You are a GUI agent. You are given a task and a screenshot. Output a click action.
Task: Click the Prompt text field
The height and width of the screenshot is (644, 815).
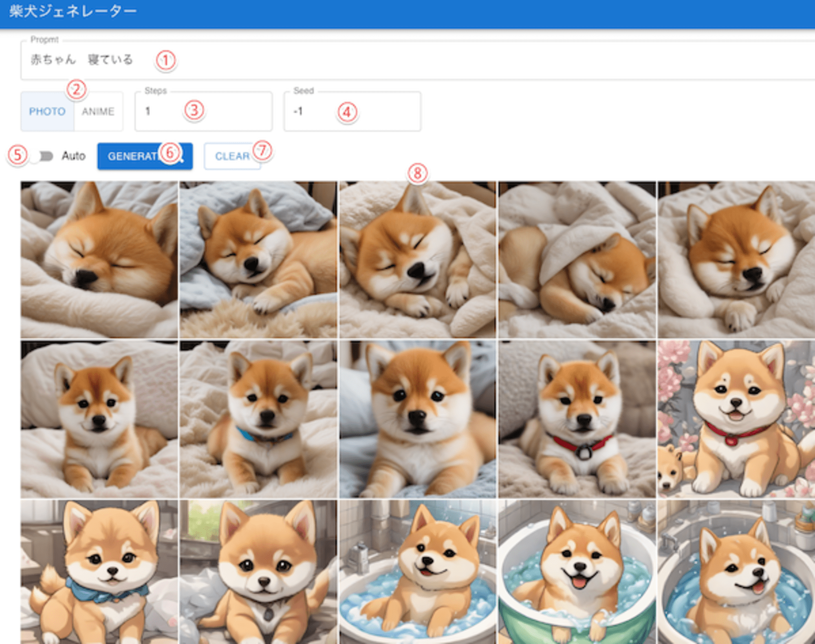[x=418, y=60]
